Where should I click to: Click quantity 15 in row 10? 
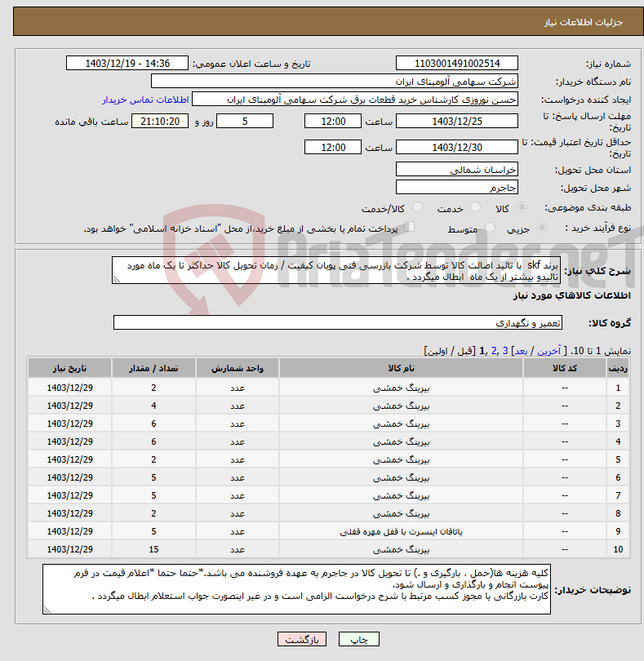coord(153,549)
